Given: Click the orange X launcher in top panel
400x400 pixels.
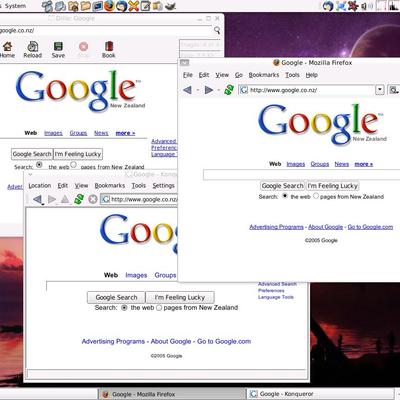Looking at the screenshot, I should (x=133, y=6).
